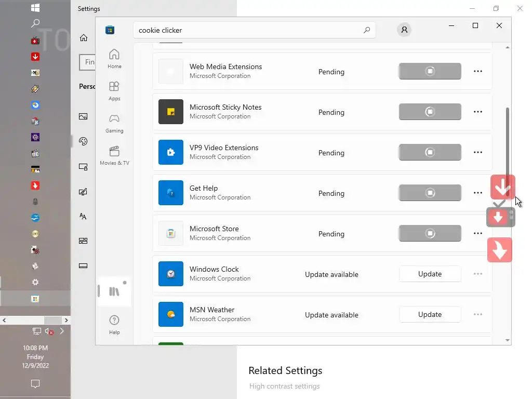
Task: Click the search magnifier in the Store search box
Action: (x=367, y=30)
